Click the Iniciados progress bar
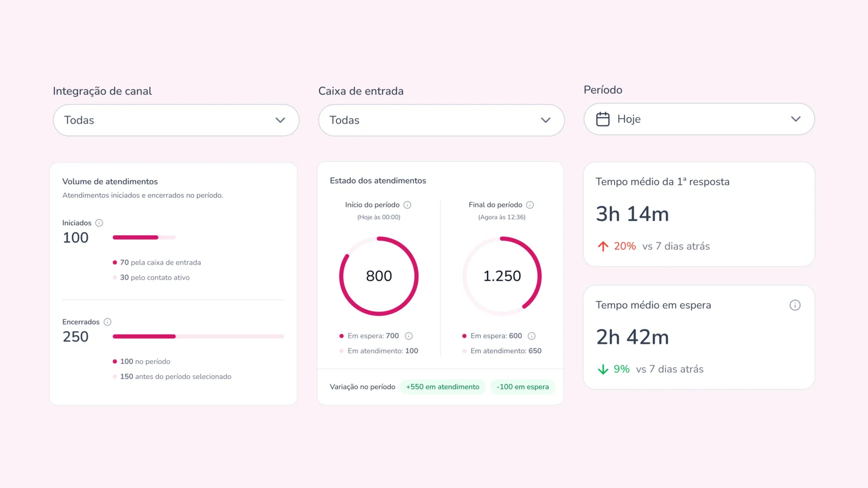 (x=144, y=237)
